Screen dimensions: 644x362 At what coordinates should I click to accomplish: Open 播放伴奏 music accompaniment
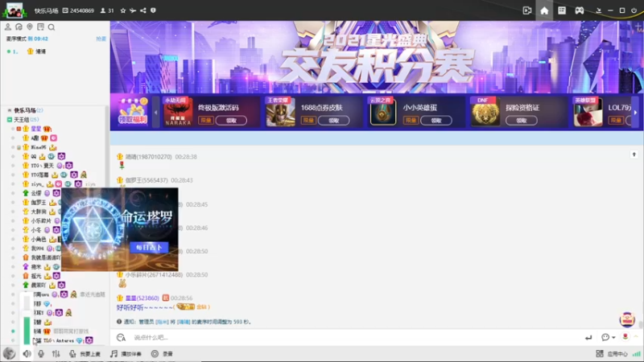tap(126, 354)
